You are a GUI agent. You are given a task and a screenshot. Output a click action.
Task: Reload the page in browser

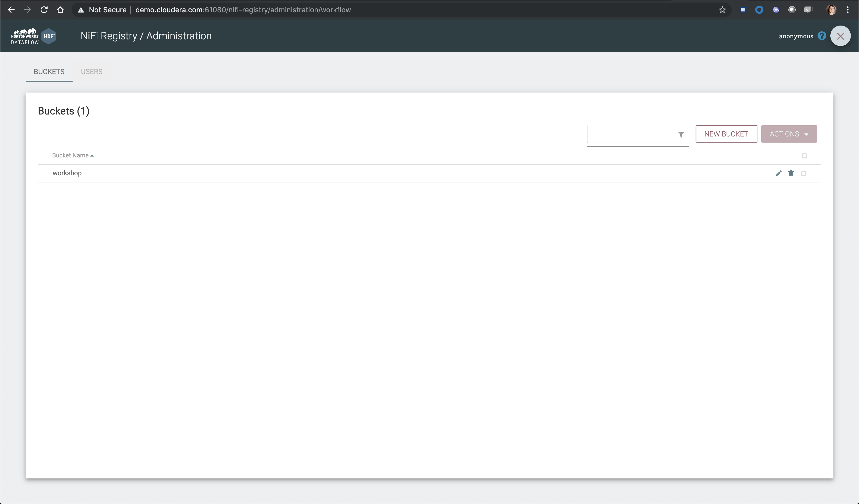tap(44, 10)
